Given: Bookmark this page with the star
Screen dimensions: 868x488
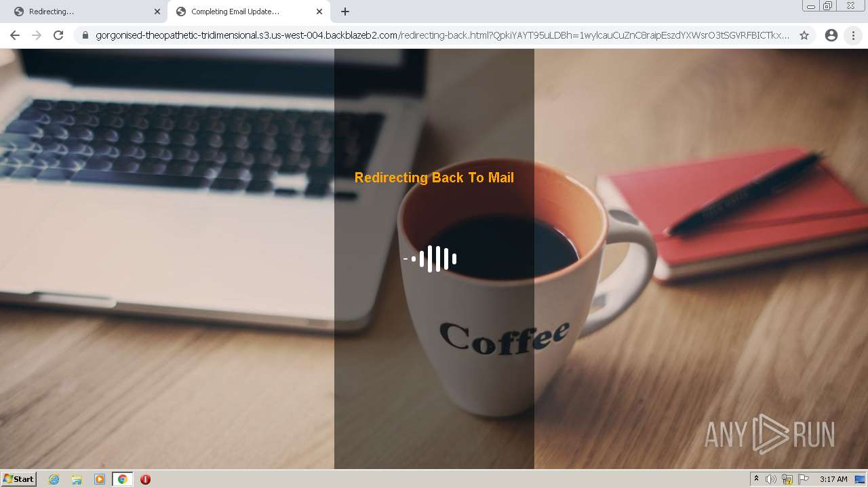Looking at the screenshot, I should click(x=804, y=35).
